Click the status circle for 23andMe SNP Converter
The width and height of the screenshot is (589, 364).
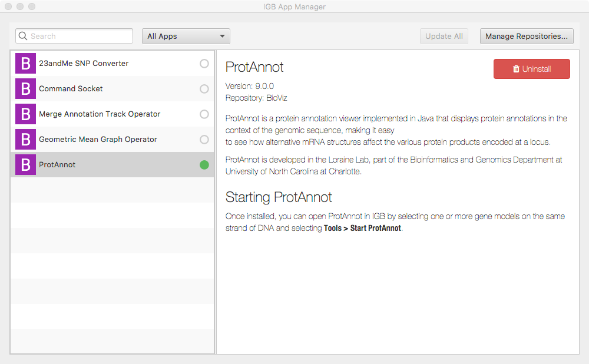click(204, 64)
